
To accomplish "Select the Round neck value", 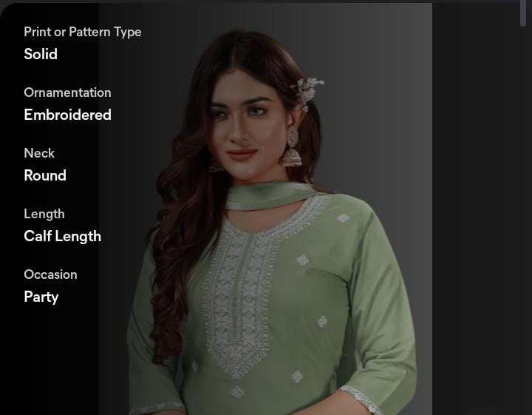I will 45,175.
